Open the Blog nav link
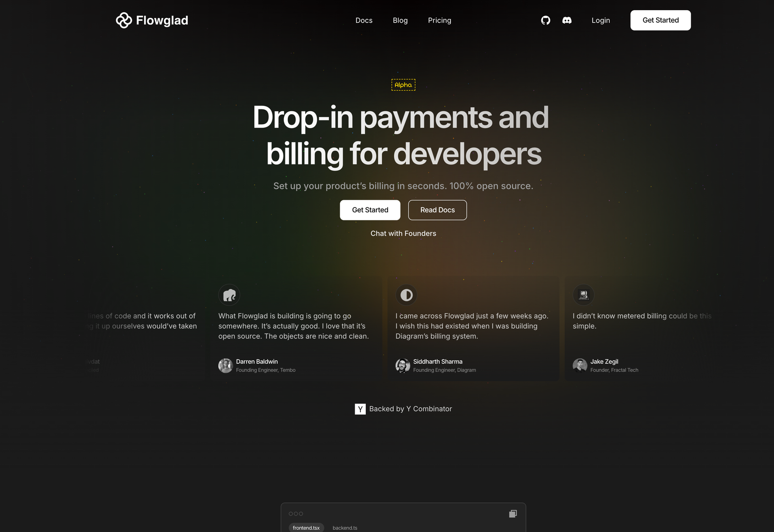 pyautogui.click(x=400, y=20)
